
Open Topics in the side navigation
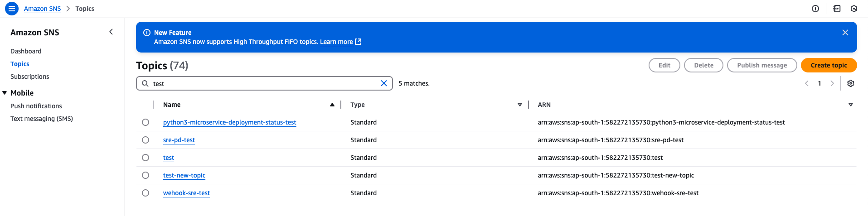(x=20, y=64)
